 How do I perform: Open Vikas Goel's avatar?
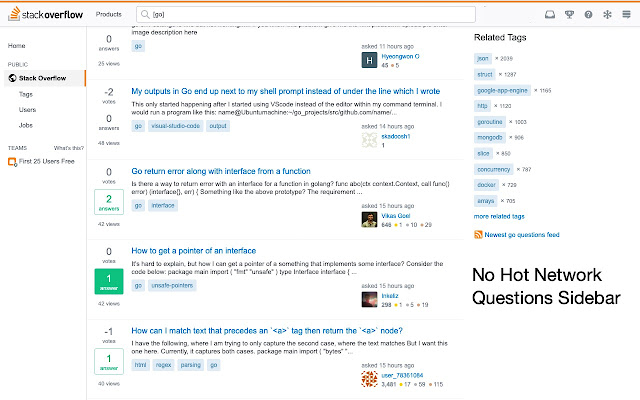[369, 220]
